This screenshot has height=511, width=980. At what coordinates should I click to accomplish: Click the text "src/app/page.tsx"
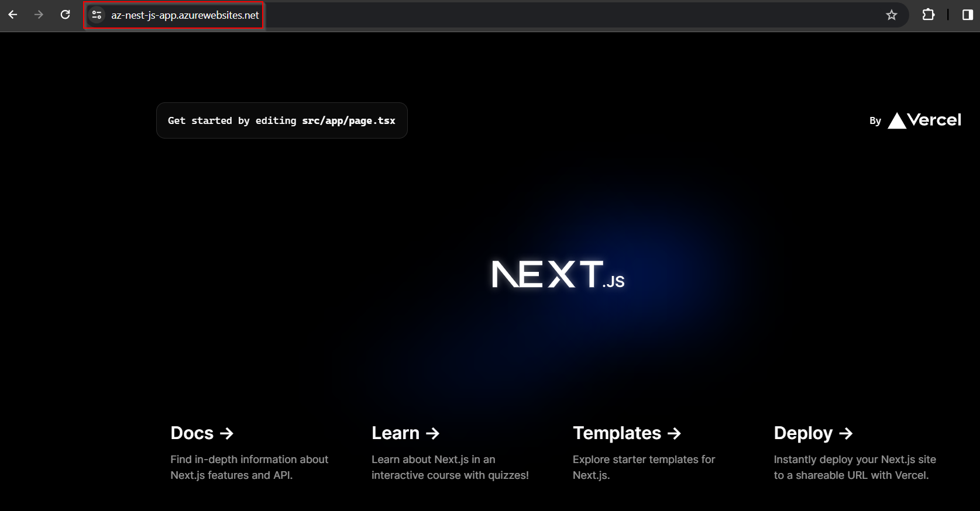click(349, 120)
